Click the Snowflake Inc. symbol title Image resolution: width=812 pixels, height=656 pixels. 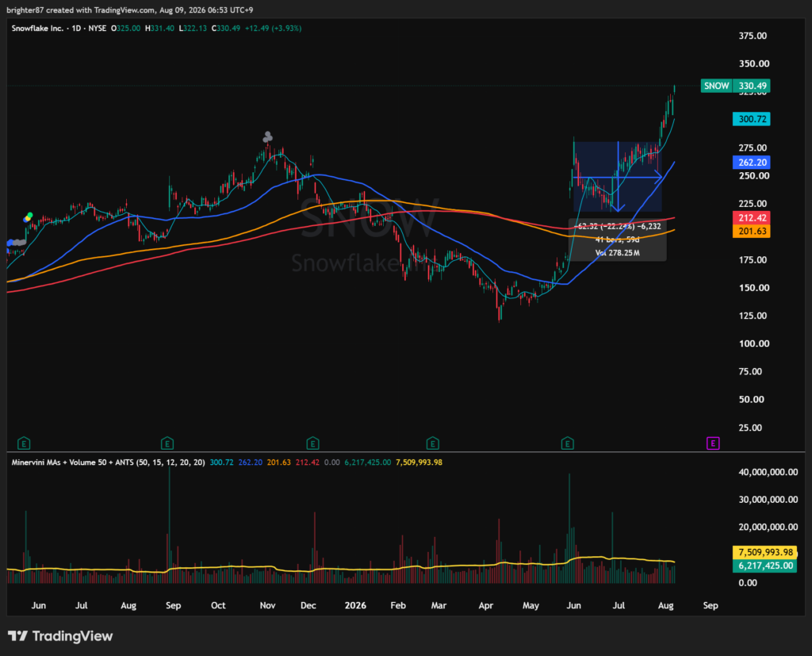[37, 29]
